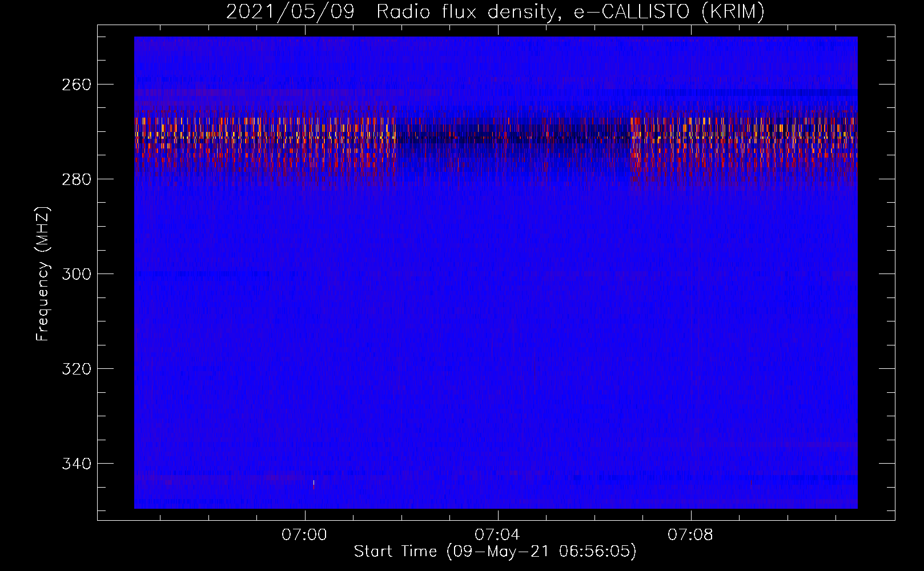Click the 07:08 time tick label

click(x=690, y=535)
